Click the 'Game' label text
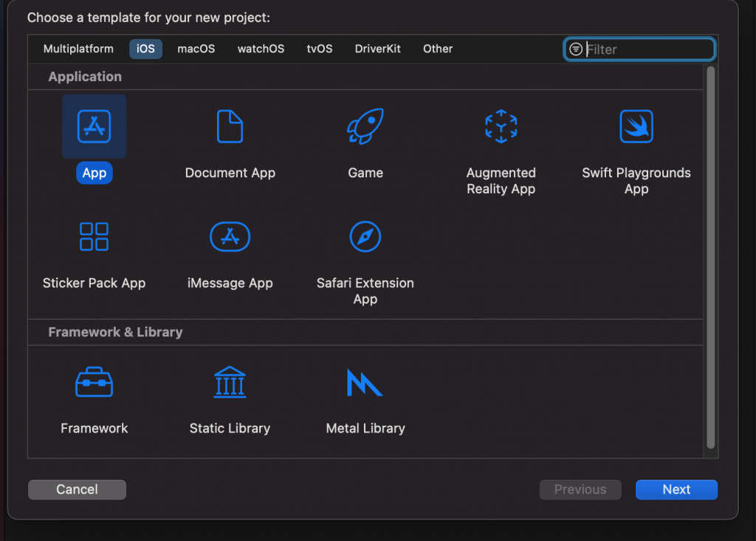The width and height of the screenshot is (756, 541). pyautogui.click(x=365, y=173)
